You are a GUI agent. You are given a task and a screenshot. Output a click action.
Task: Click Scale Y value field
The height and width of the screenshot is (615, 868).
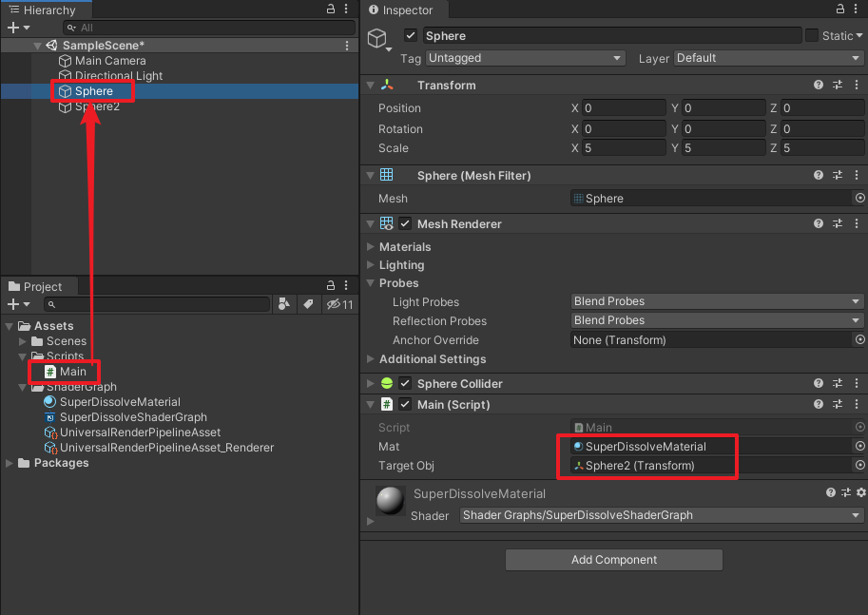click(x=723, y=148)
